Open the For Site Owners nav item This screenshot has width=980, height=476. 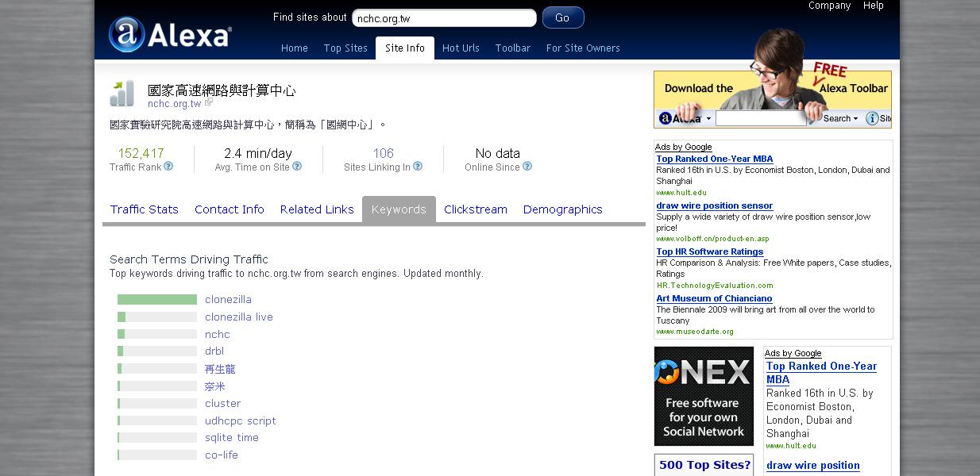coord(583,48)
